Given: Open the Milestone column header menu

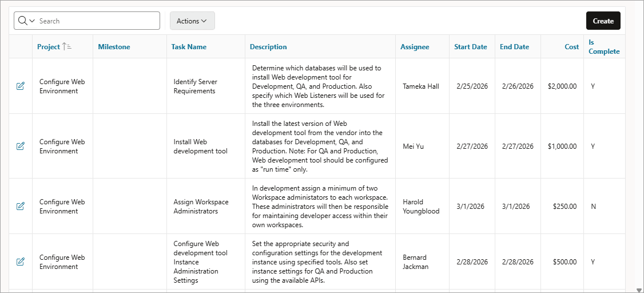Looking at the screenshot, I should coord(114,47).
